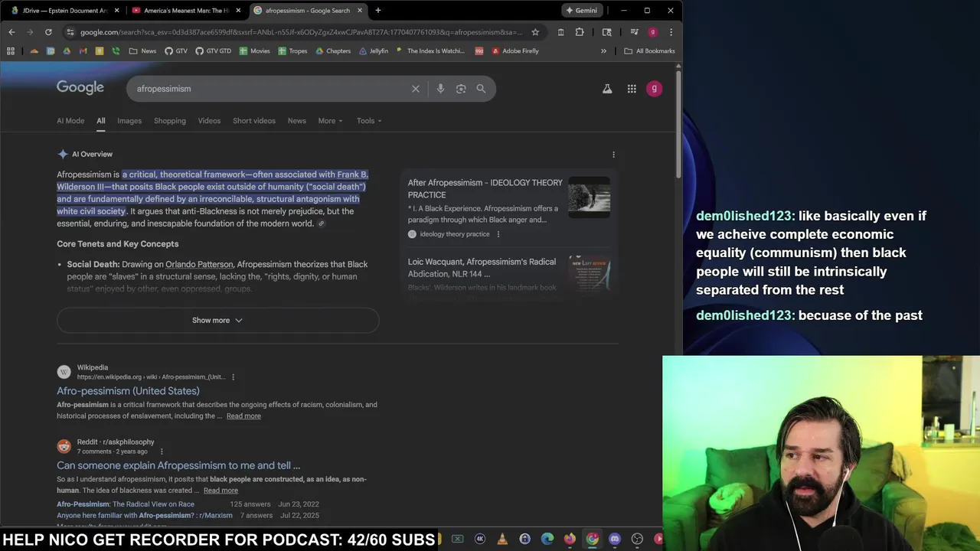Open the Jellyfin bookmark
The height and width of the screenshot is (551, 980).
coord(374,51)
